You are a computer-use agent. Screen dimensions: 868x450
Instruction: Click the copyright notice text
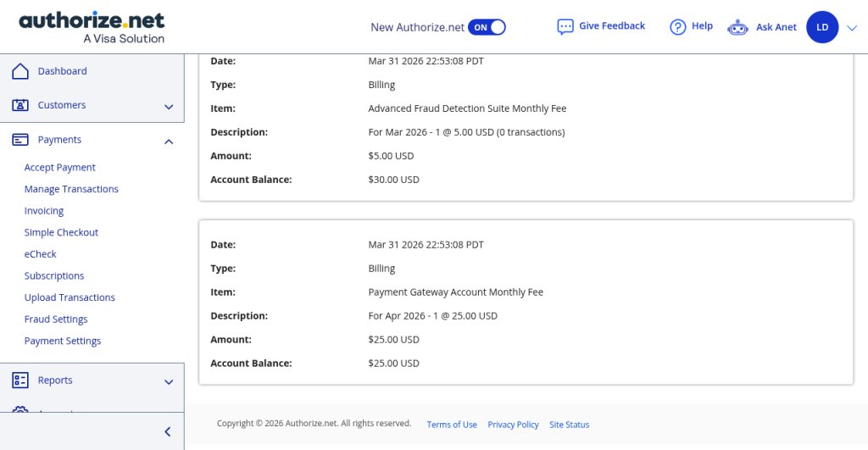point(314,423)
